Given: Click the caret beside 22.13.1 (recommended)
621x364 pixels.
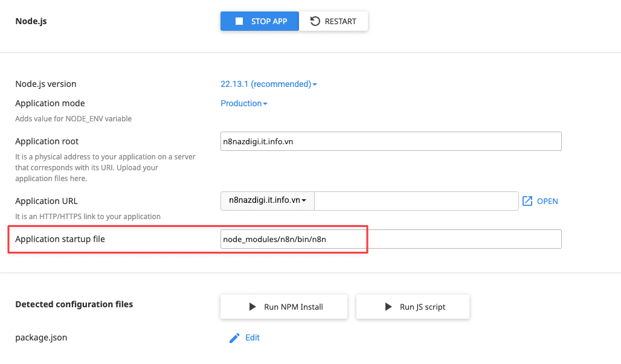Looking at the screenshot, I should 314,84.
